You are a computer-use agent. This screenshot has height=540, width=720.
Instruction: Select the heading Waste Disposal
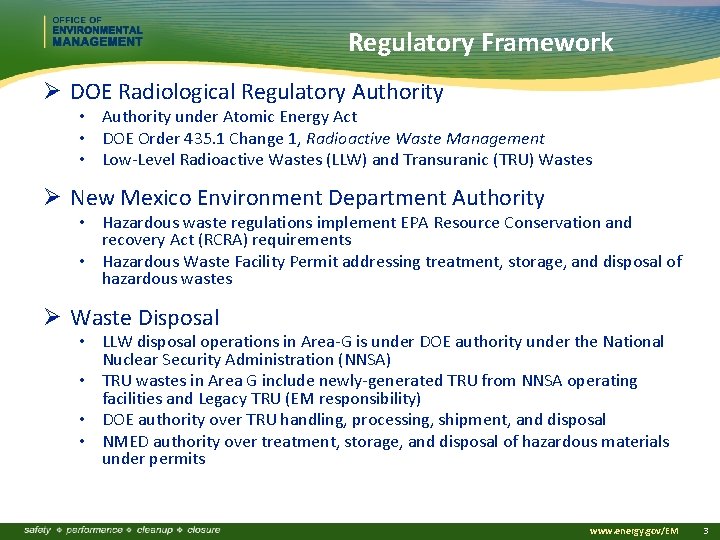pos(145,318)
